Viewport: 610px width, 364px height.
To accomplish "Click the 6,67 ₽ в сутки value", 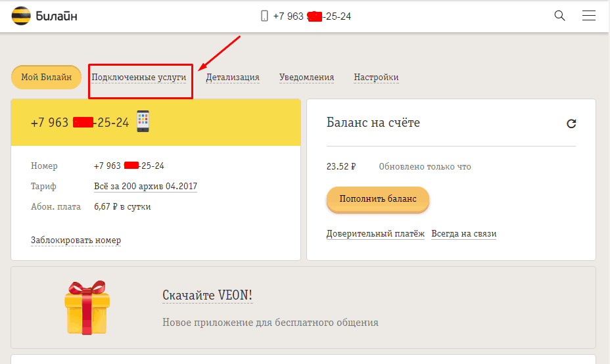I will point(122,206).
